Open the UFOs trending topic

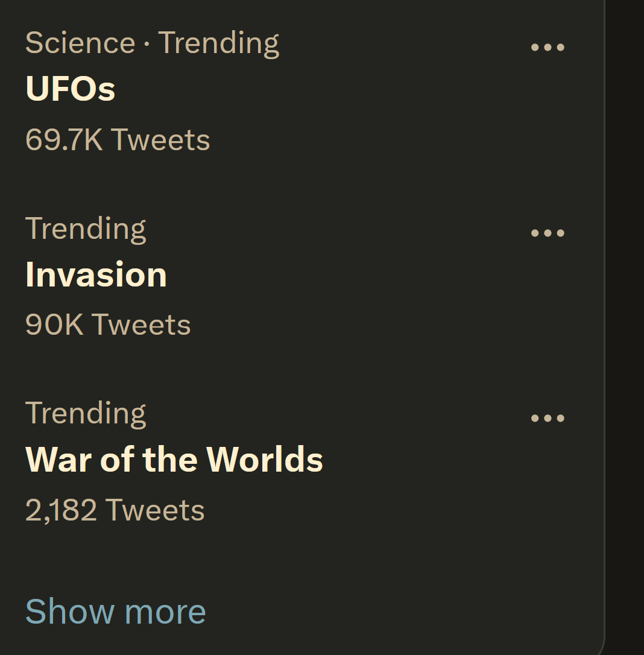pyautogui.click(x=71, y=89)
